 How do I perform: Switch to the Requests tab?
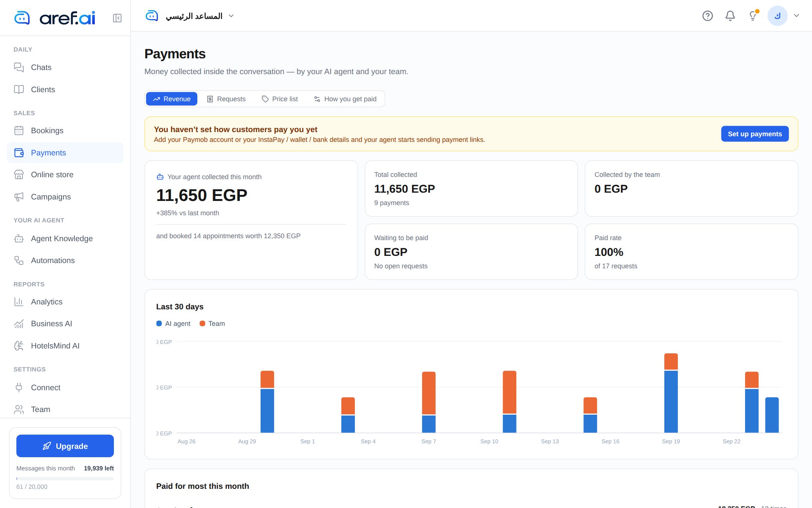click(x=226, y=99)
